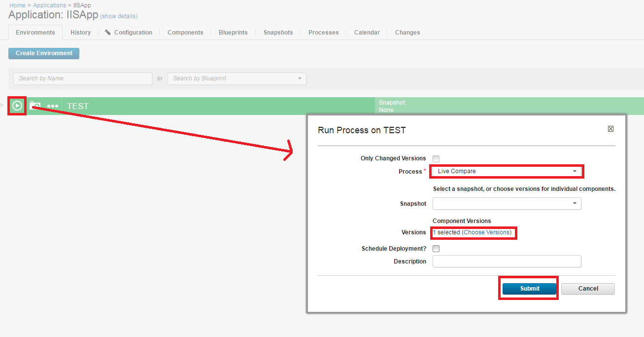Click the run process play icon on TEST

[x=17, y=106]
